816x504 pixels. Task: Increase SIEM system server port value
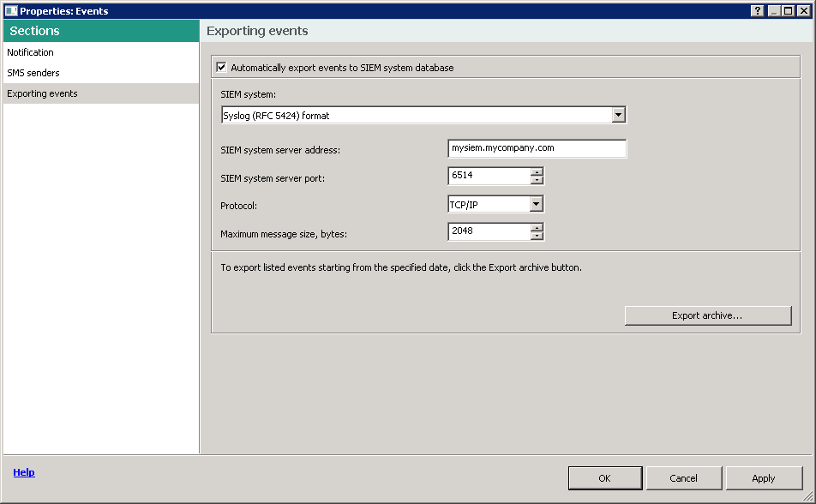coord(537,171)
